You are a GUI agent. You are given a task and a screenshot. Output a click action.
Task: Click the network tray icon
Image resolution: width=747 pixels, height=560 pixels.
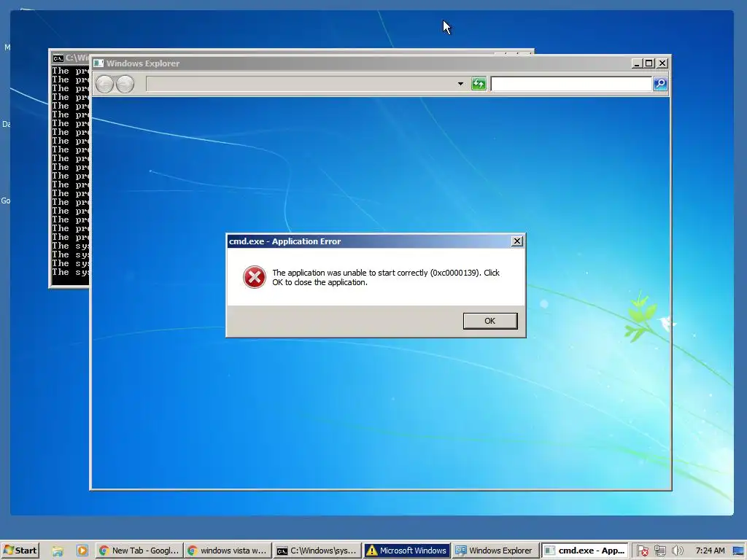pos(659,551)
